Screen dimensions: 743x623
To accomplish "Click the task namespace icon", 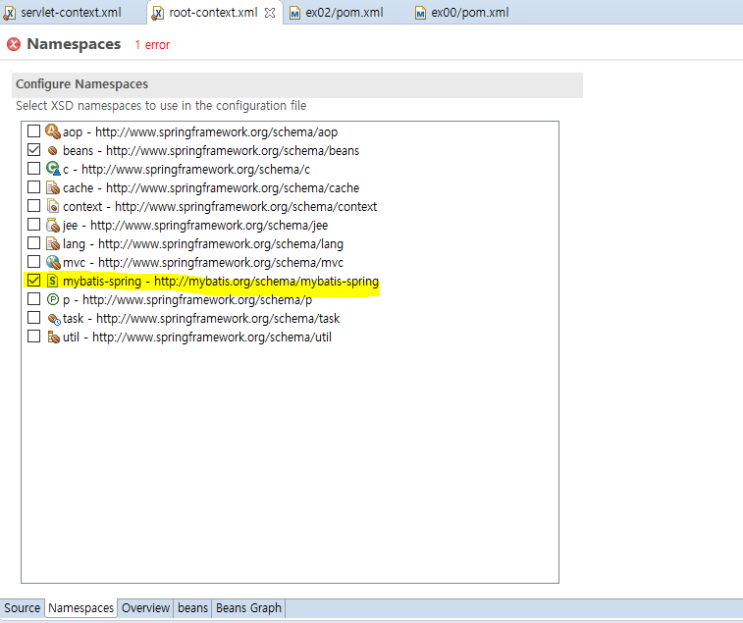I will click(x=53, y=318).
